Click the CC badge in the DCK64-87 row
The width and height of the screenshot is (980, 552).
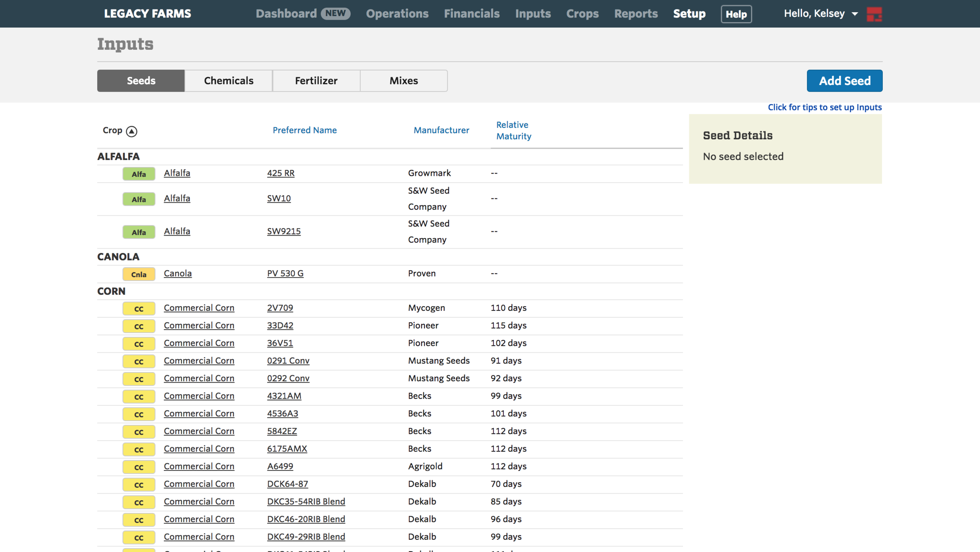tap(139, 485)
